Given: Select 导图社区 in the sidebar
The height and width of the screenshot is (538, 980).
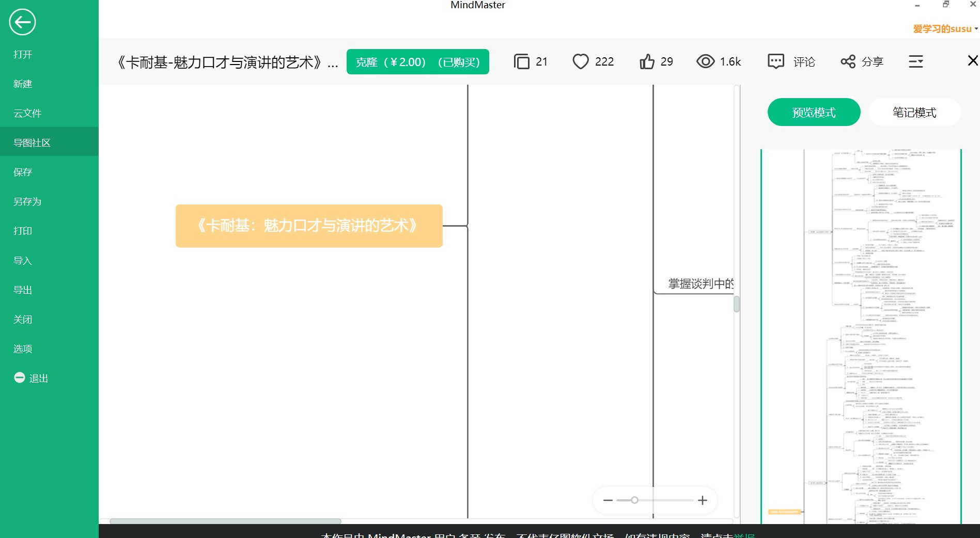Looking at the screenshot, I should pyautogui.click(x=49, y=143).
